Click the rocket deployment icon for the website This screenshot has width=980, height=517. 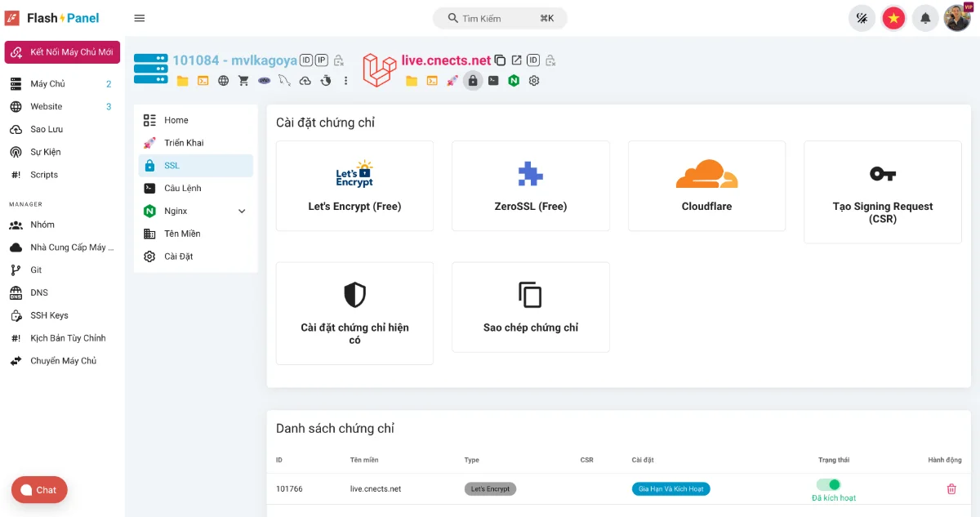click(x=452, y=80)
